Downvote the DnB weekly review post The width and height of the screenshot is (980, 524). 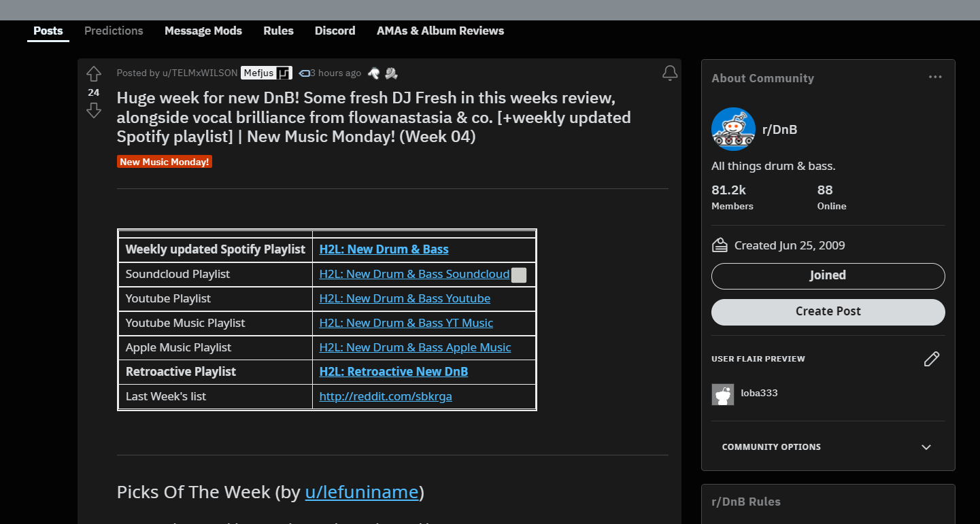point(94,111)
